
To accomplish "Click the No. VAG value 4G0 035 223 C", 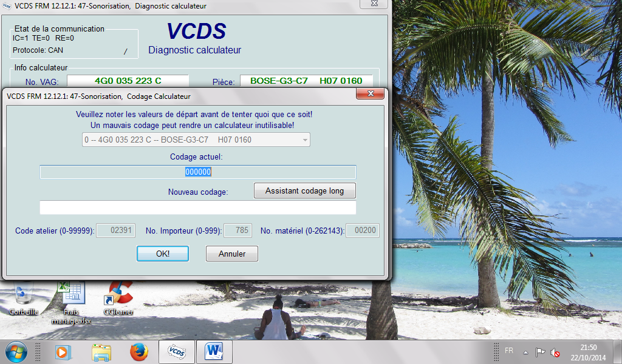I will pos(128,81).
